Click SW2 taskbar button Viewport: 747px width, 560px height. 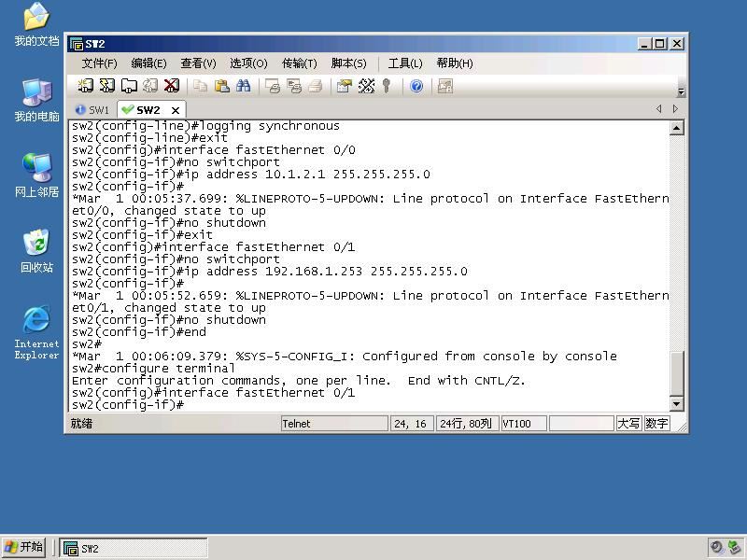click(134, 548)
